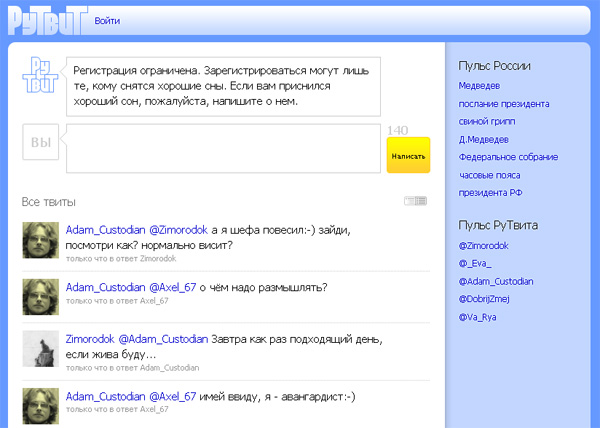
Task: Click the "часовые пояса" trend link
Action: pos(490,175)
